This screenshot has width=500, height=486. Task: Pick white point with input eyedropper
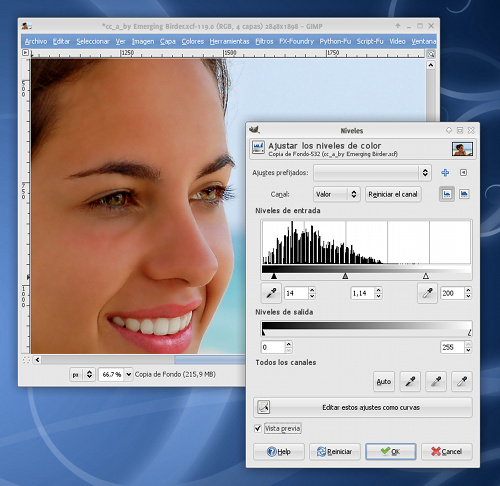427,293
